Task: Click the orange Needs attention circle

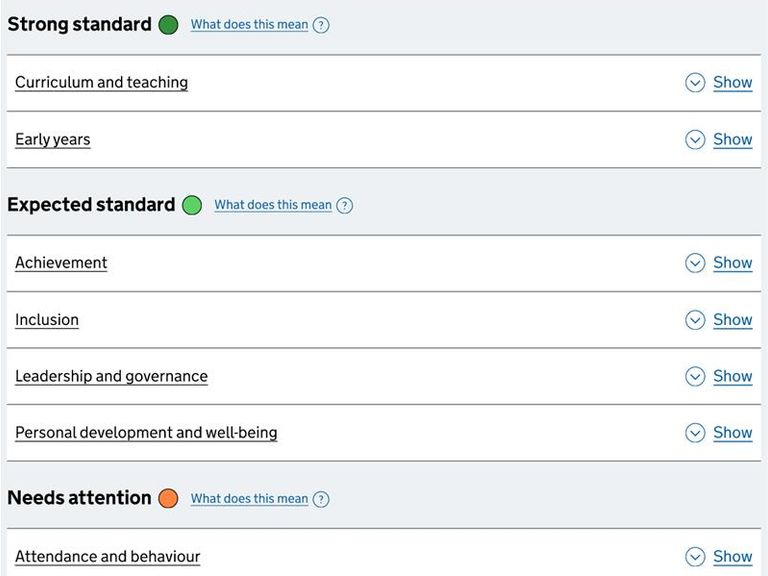Action: [168, 498]
